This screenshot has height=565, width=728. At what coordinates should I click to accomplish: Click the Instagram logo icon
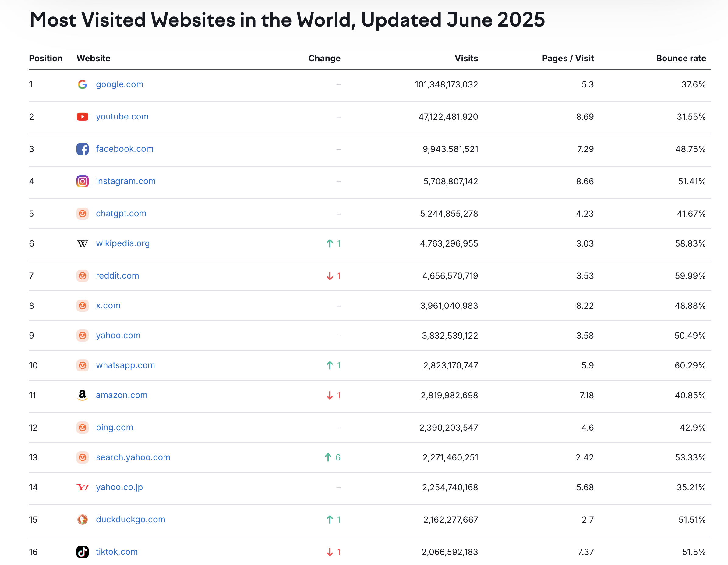click(x=82, y=181)
